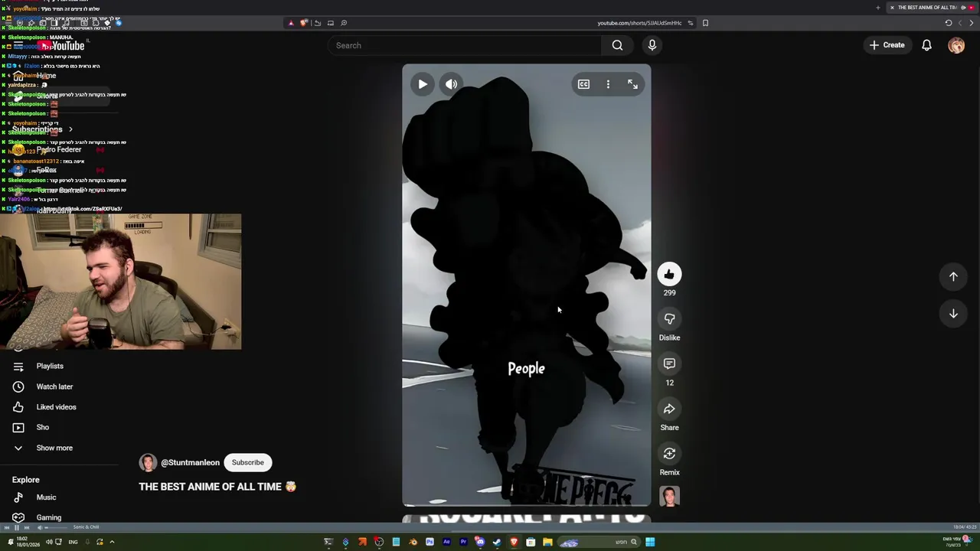The height and width of the screenshot is (551, 980).
Task: Start voice search with the microphone
Action: (652, 45)
